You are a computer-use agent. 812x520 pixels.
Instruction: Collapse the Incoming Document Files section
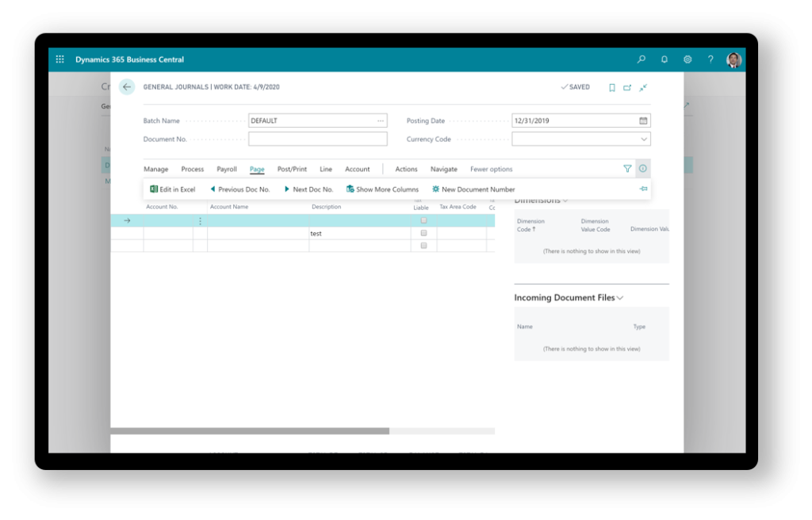(x=620, y=298)
